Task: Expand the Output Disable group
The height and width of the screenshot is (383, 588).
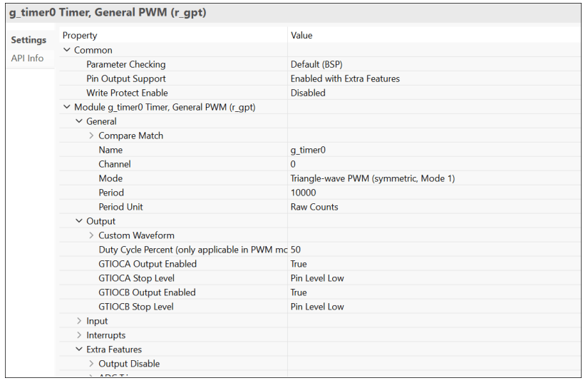Action: pyautogui.click(x=91, y=364)
